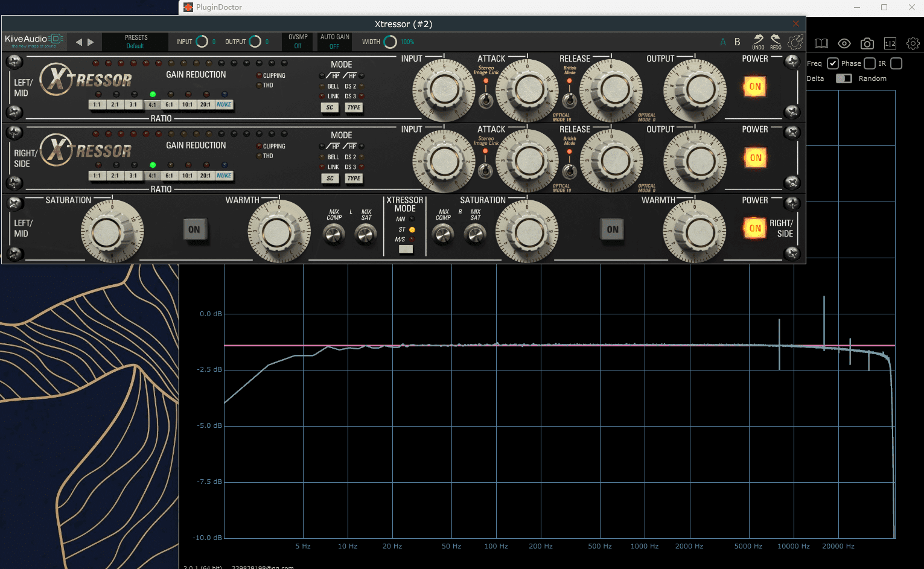
Task: Click Left Mix Sat small knob
Action: click(x=366, y=234)
